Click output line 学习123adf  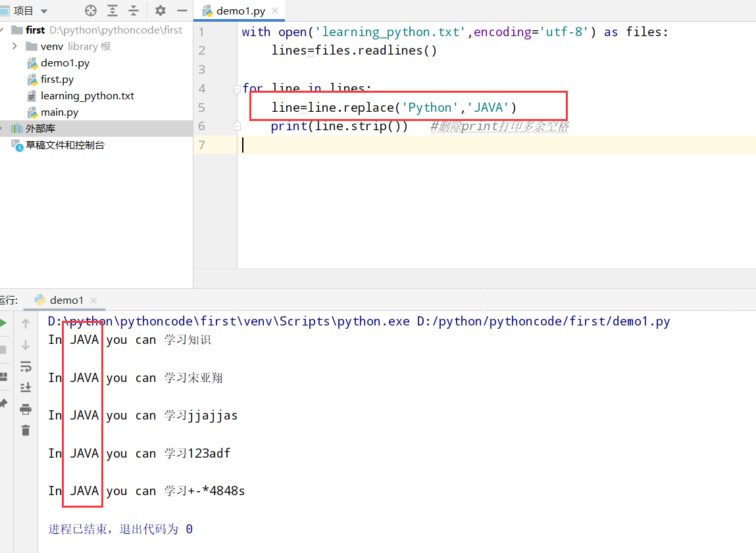point(139,453)
